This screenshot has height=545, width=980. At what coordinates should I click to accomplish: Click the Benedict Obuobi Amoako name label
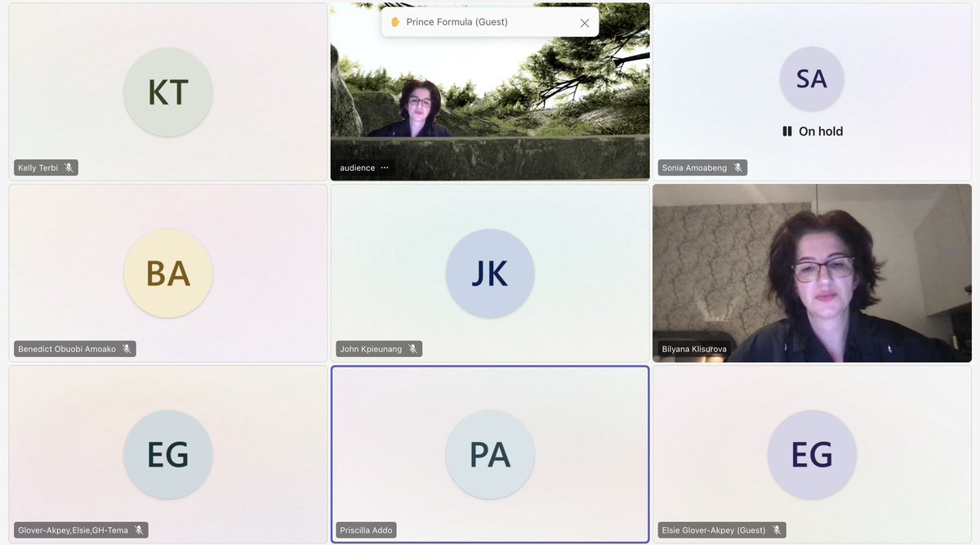pos(68,349)
